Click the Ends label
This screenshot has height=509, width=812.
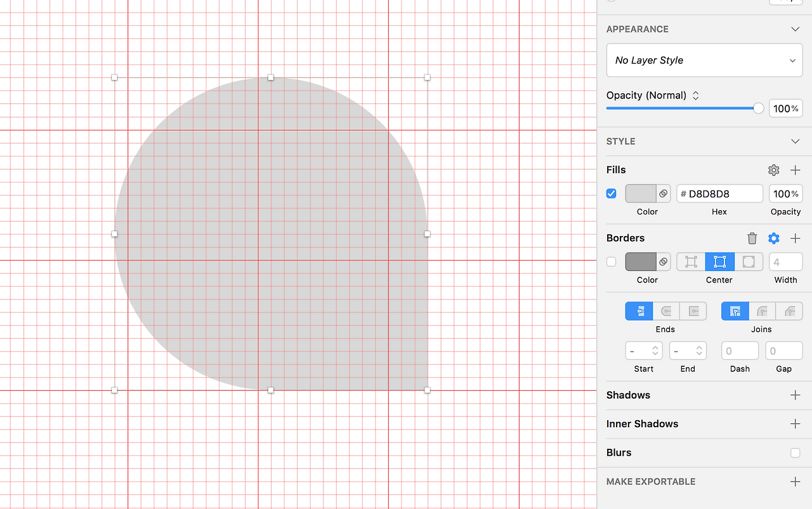[665, 329]
